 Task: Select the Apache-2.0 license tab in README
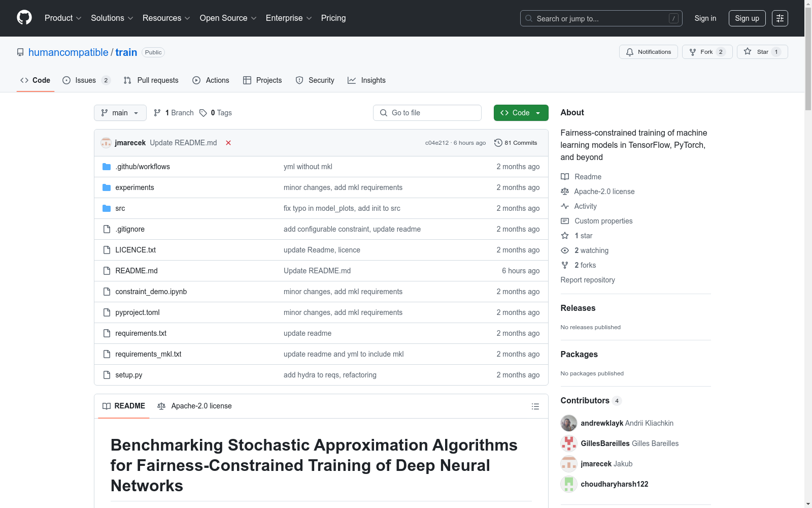coord(195,406)
